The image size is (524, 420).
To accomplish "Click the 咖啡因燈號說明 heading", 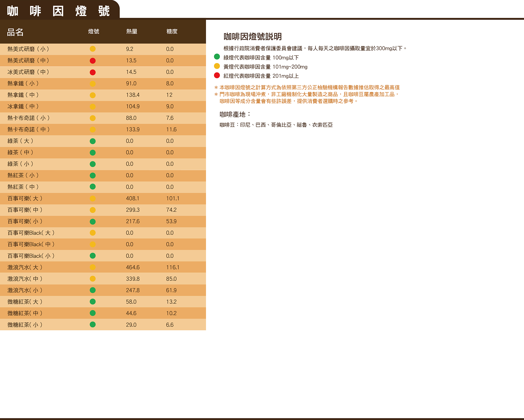I will pyautogui.click(x=253, y=36).
